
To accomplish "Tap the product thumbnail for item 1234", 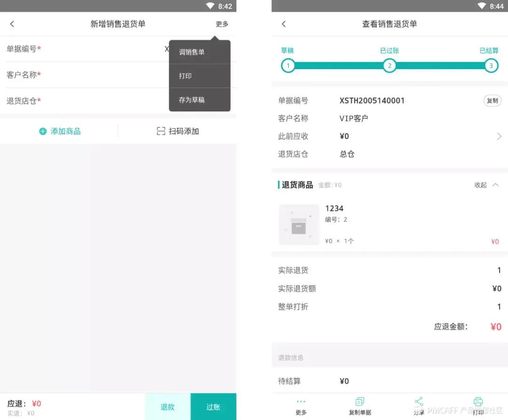I will coord(300,224).
